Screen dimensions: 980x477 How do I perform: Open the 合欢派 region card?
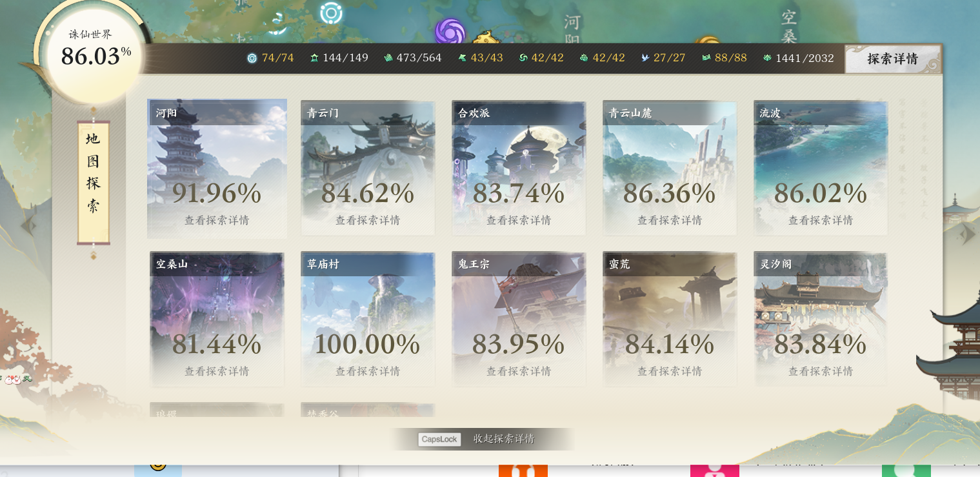519,168
